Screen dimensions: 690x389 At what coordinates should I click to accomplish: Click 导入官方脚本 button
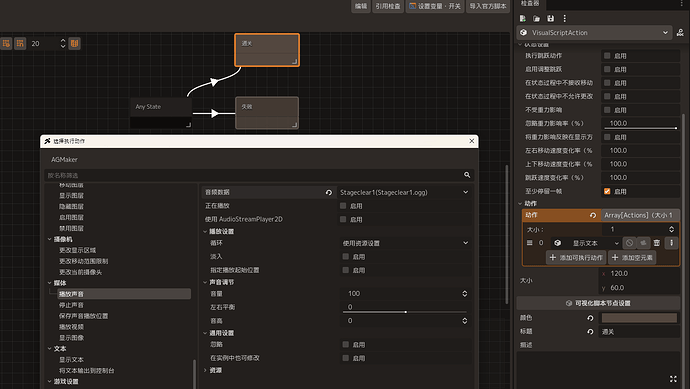pyautogui.click(x=488, y=6)
